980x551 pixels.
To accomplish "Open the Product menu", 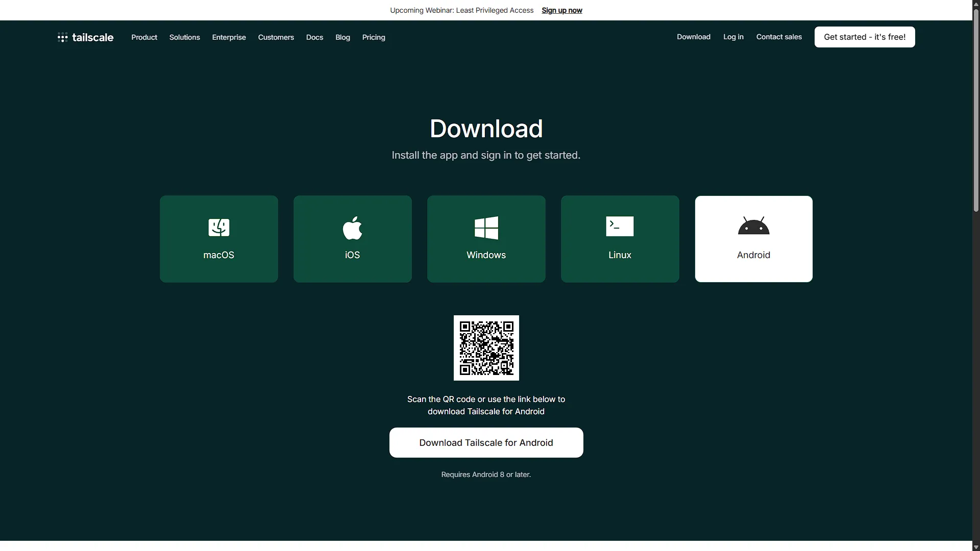I will pos(144,37).
